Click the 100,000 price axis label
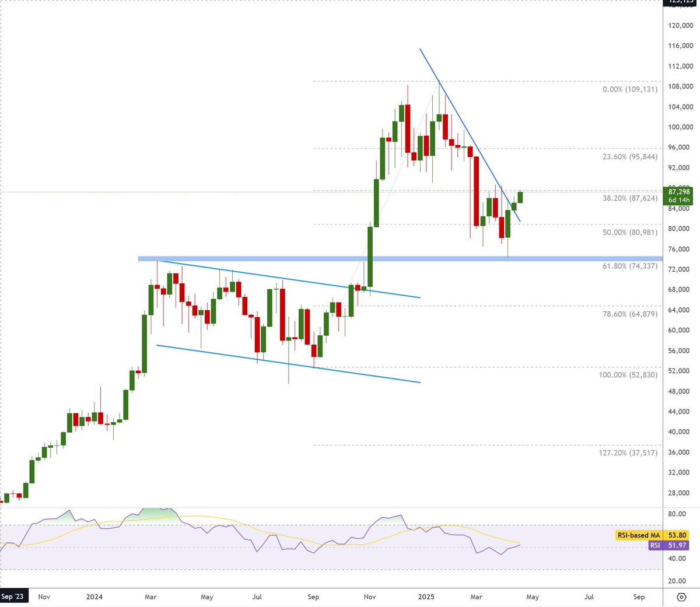Viewport: 700px width, 607px height. (x=680, y=127)
